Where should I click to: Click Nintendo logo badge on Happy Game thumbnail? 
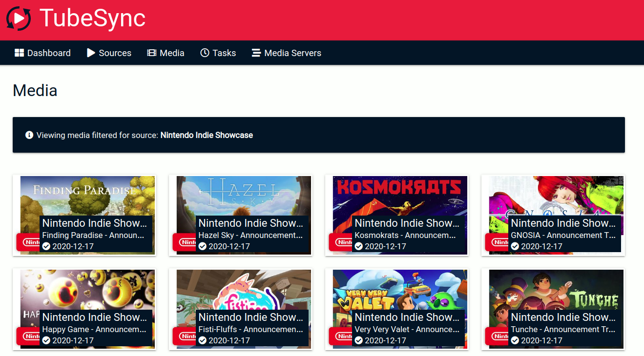click(28, 336)
